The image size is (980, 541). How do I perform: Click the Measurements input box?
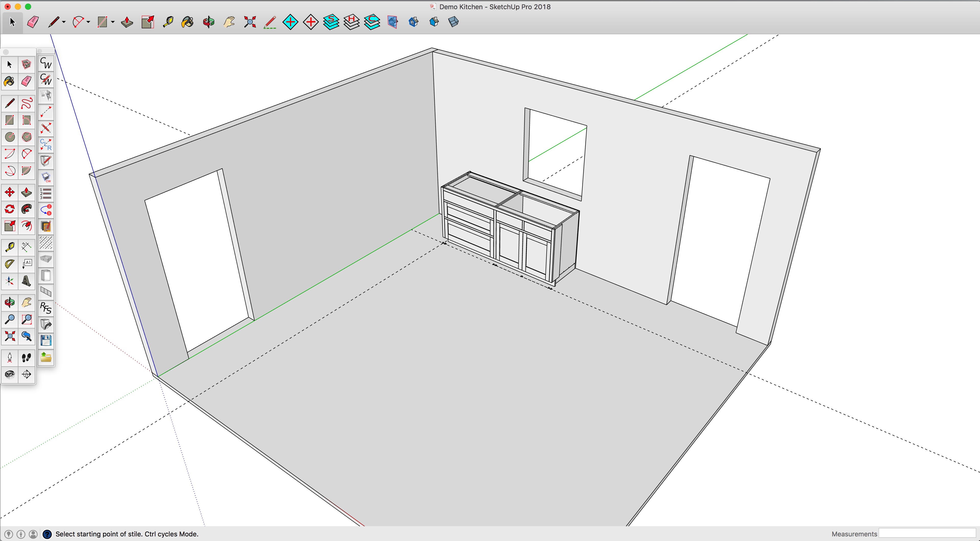[927, 533]
